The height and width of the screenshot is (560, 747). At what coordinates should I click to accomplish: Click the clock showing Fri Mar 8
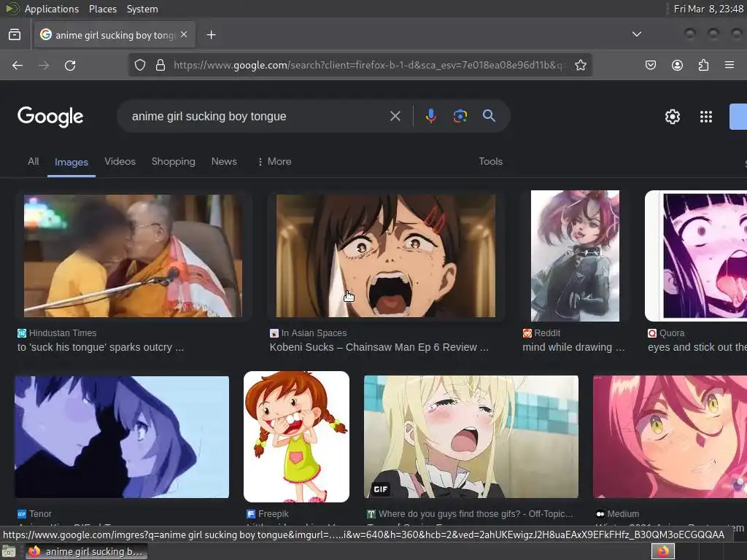(708, 9)
